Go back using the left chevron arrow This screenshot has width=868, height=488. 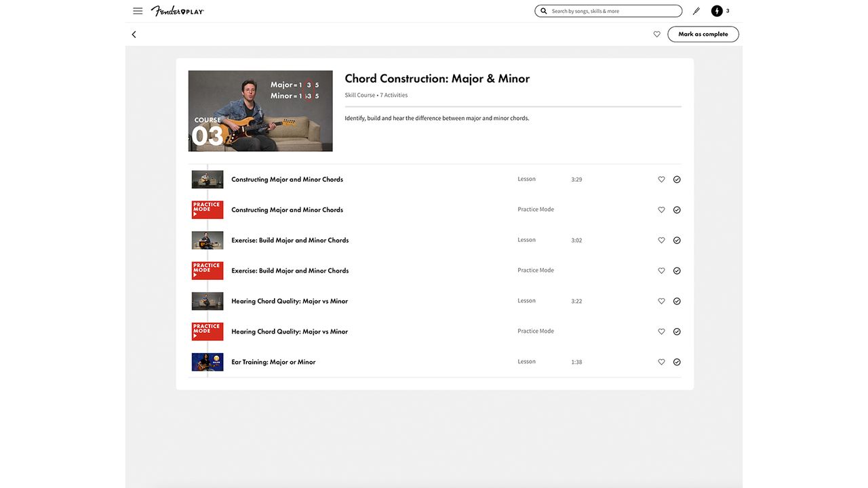(134, 34)
